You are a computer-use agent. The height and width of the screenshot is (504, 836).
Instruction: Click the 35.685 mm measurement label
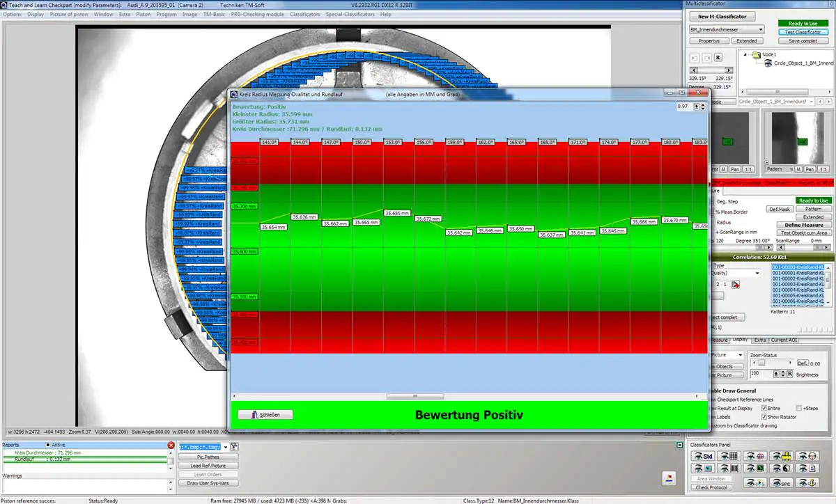pos(397,214)
